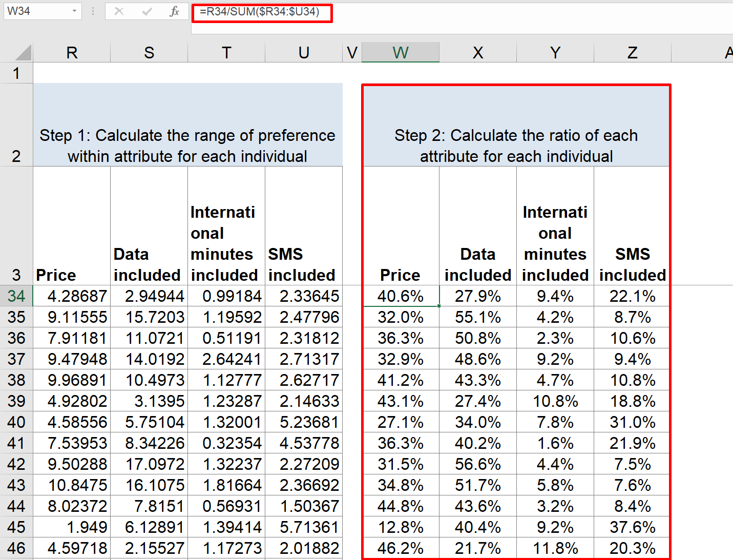Click the fill handle on cell W34

pos(438,306)
